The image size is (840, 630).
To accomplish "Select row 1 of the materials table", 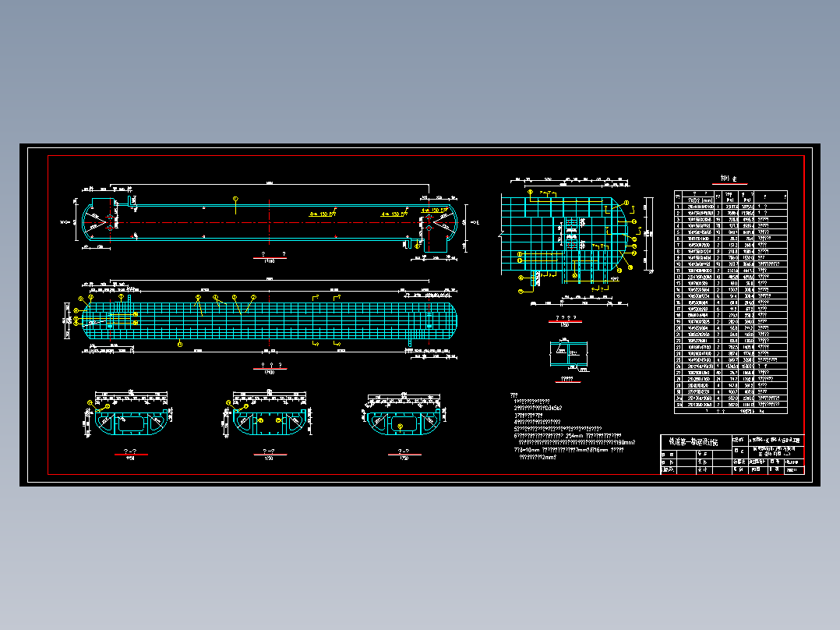I will 731,207.
